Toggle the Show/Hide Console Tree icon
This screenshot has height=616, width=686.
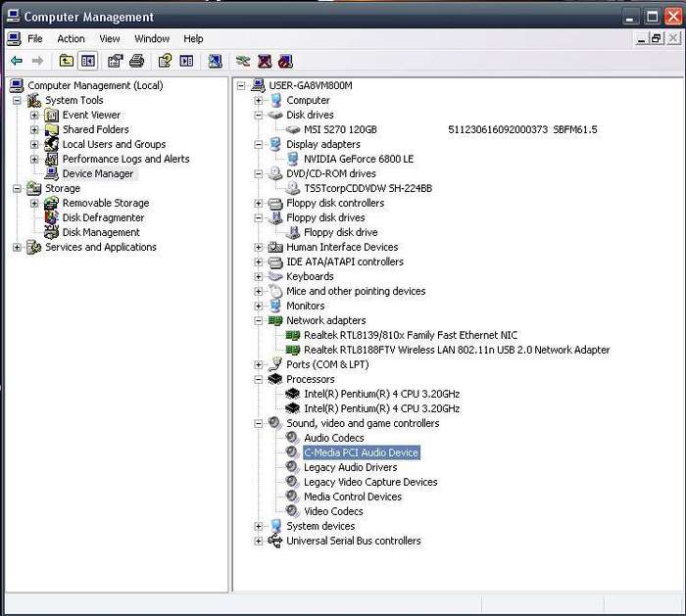coord(88,61)
